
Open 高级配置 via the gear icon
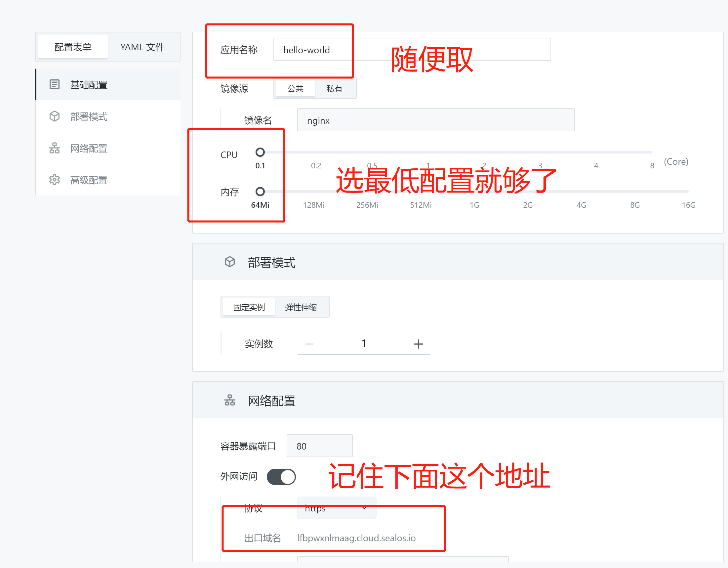click(54, 180)
